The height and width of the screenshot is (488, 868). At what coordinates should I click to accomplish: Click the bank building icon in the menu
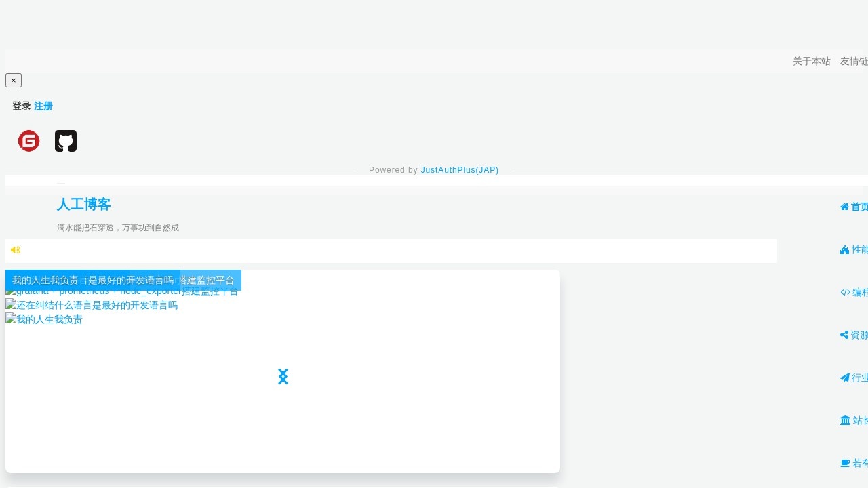pos(845,420)
